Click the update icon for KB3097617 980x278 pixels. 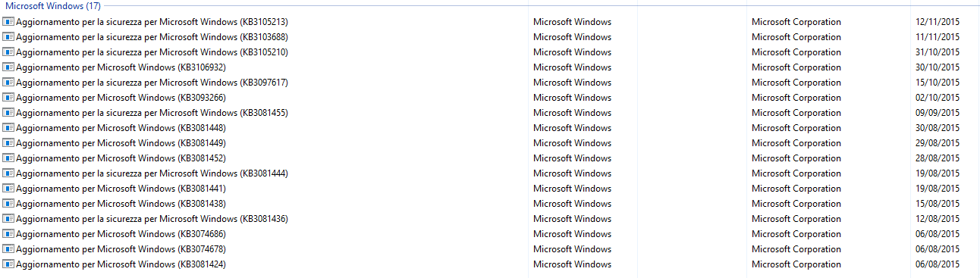pyautogui.click(x=8, y=83)
